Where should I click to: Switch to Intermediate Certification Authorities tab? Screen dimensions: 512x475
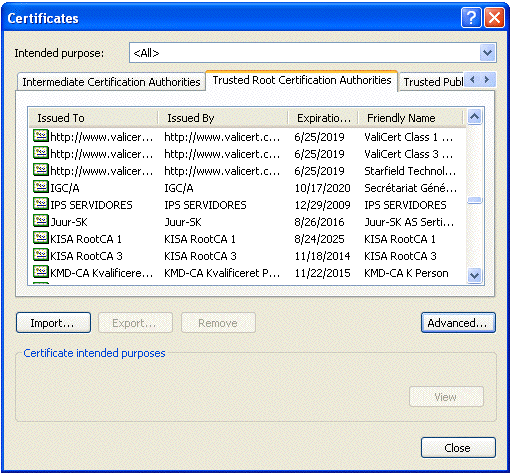[x=111, y=82]
